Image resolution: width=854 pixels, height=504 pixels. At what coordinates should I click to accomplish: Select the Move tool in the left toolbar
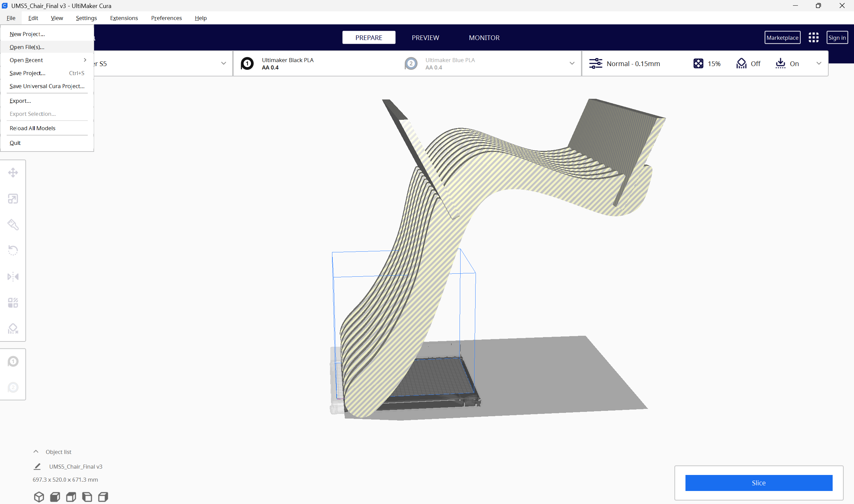pos(13,173)
